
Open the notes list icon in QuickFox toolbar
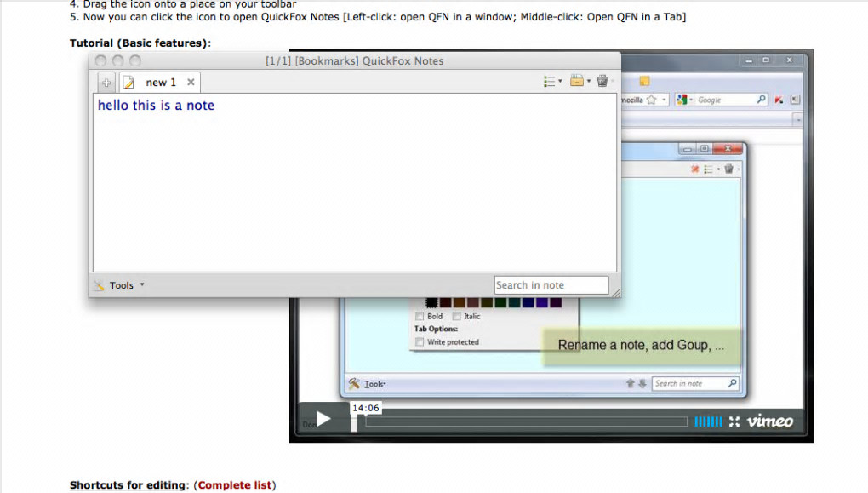coord(549,82)
